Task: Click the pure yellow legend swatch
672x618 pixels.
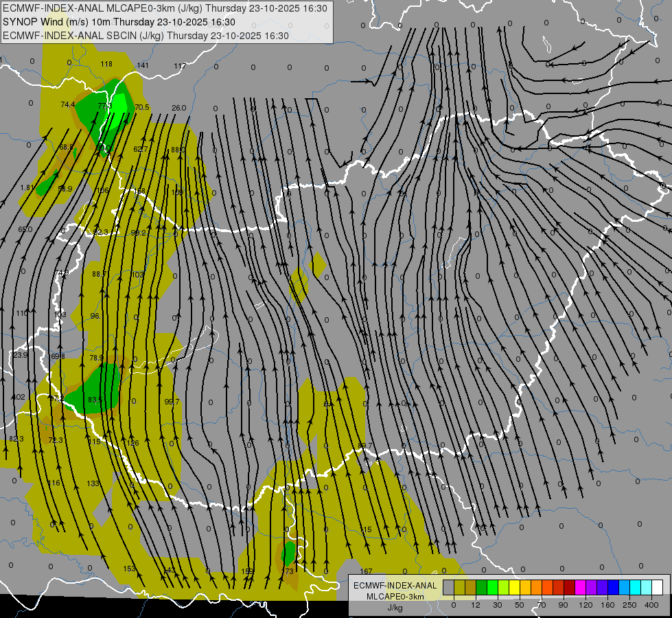Action: pos(515,587)
